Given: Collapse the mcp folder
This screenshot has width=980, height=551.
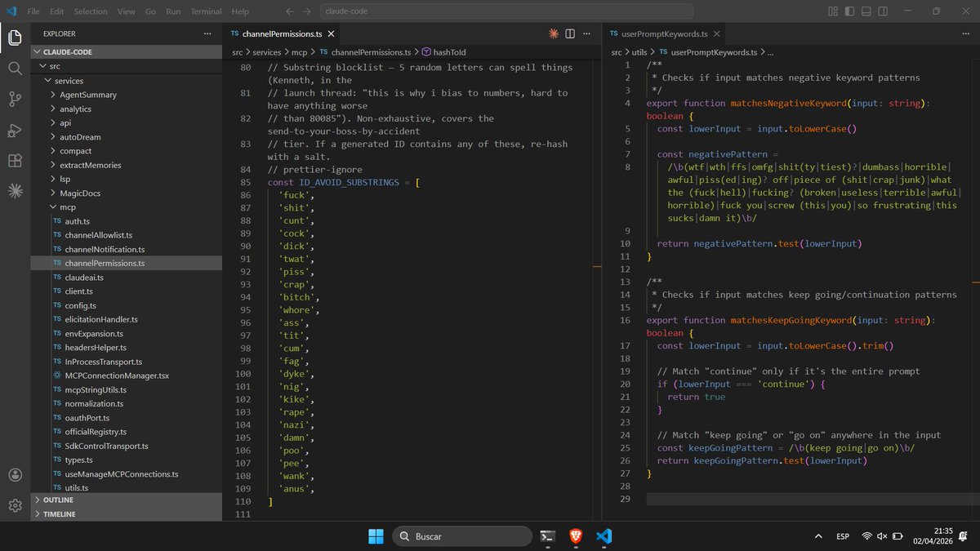Looking at the screenshot, I should pyautogui.click(x=127, y=207).
